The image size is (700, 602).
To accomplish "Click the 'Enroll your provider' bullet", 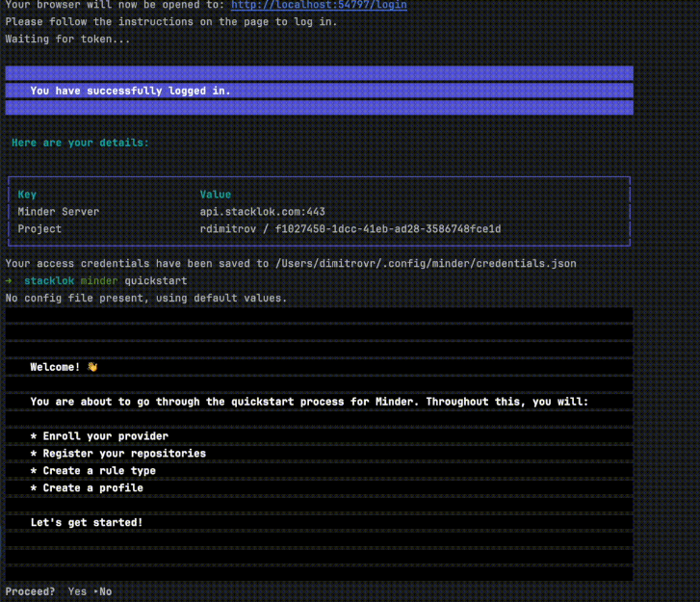I will pyautogui.click(x=99, y=436).
